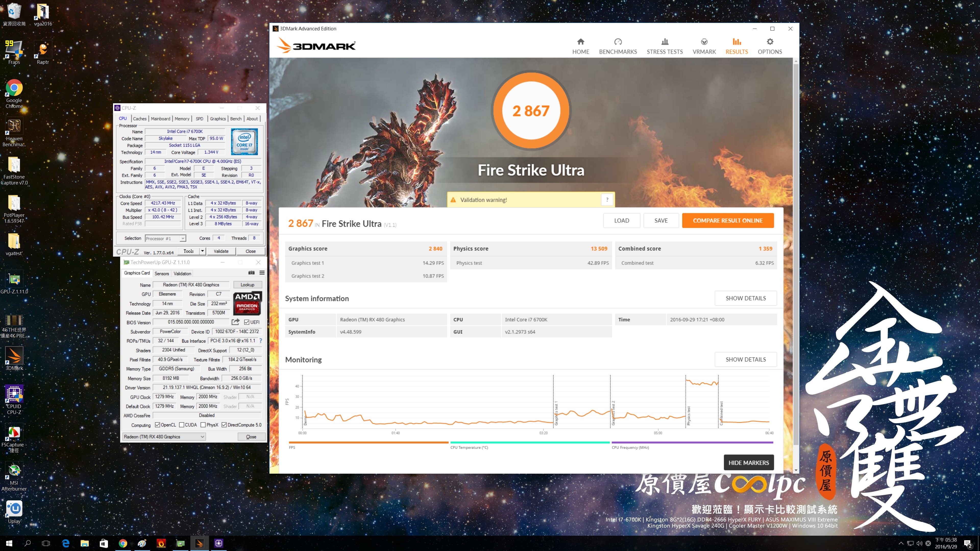
Task: Open GPU-Z graphics card selector dropdown
Action: 164,436
